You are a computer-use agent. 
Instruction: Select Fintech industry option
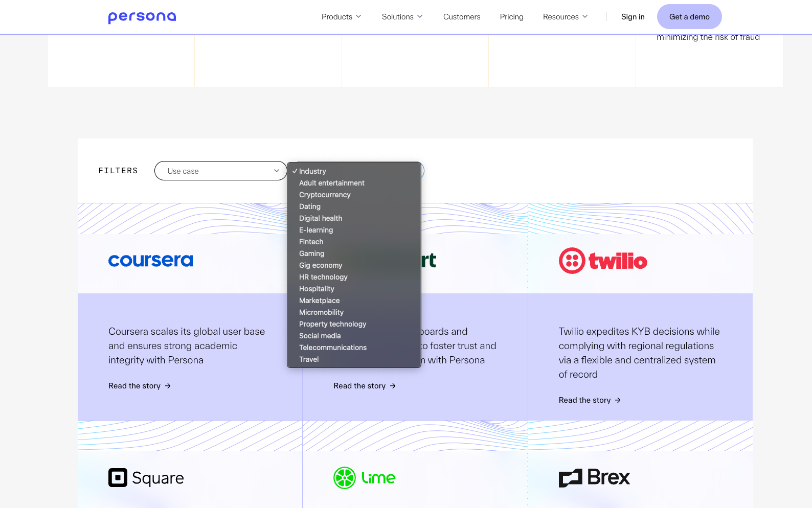click(354, 242)
